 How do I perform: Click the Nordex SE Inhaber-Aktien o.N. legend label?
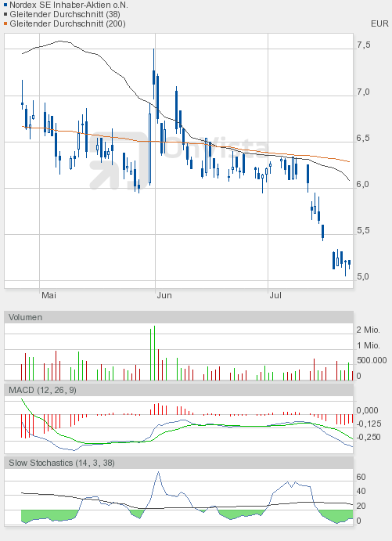coord(69,5)
